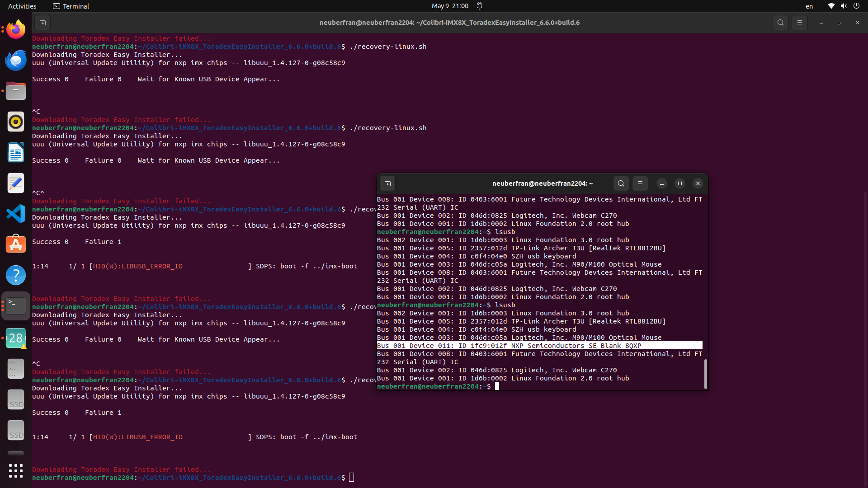Open the second SSD drive icon

(x=16, y=430)
